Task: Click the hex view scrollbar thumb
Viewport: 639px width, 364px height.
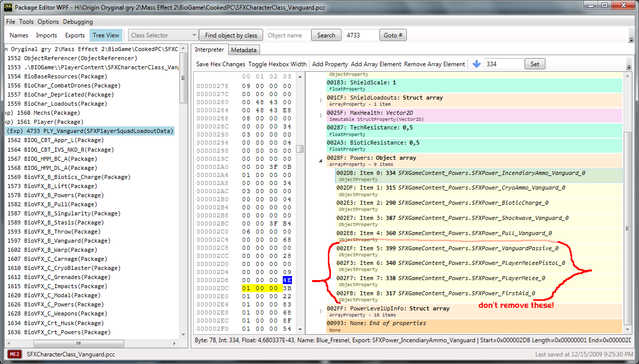Action: click(300, 149)
